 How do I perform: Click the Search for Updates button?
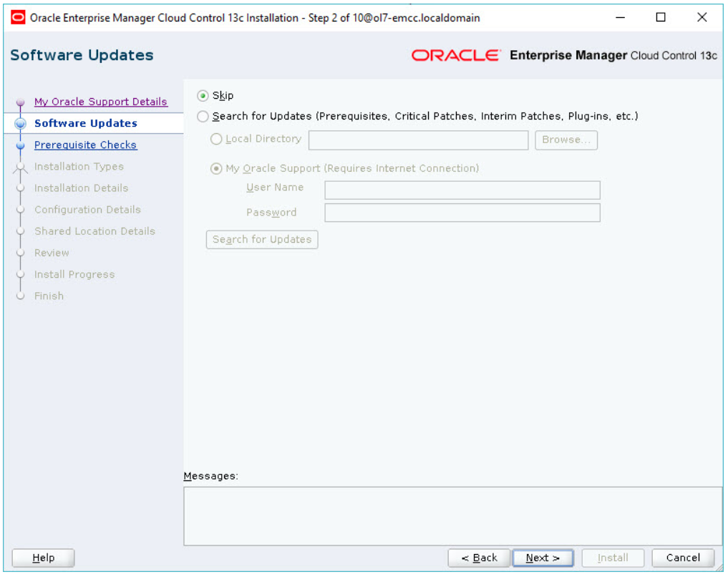click(x=262, y=240)
